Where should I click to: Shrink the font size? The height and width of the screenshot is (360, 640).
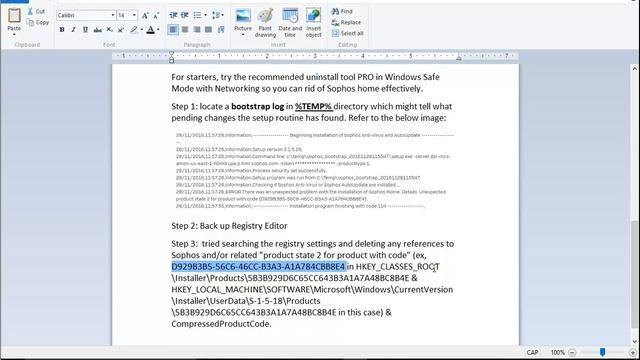156,16
